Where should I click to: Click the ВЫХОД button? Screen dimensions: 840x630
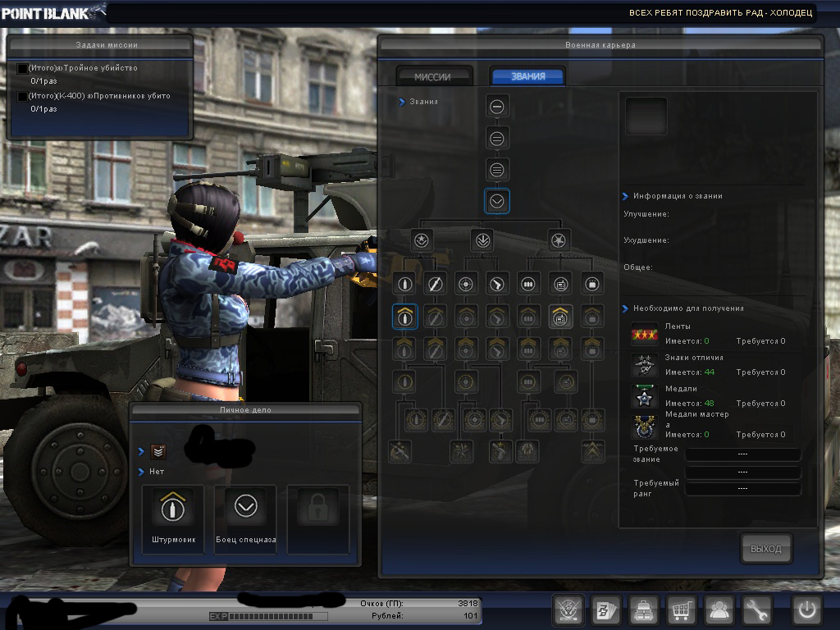click(766, 549)
